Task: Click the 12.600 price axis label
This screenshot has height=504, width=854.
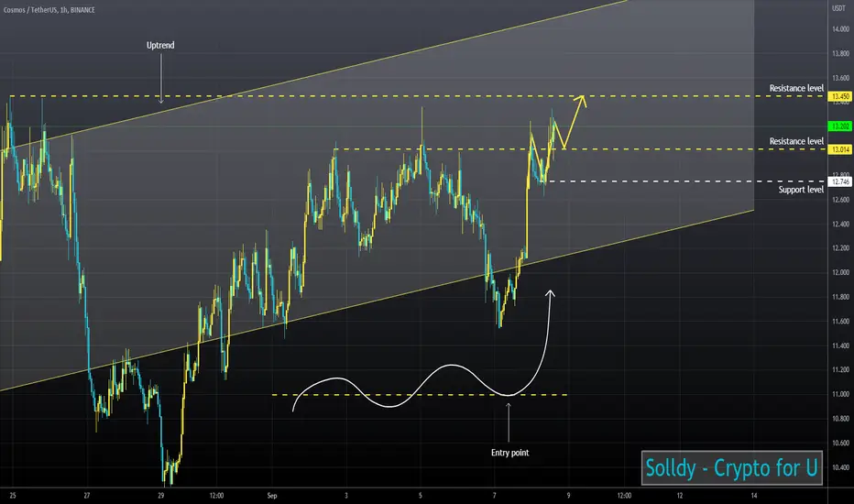Action: (840, 200)
